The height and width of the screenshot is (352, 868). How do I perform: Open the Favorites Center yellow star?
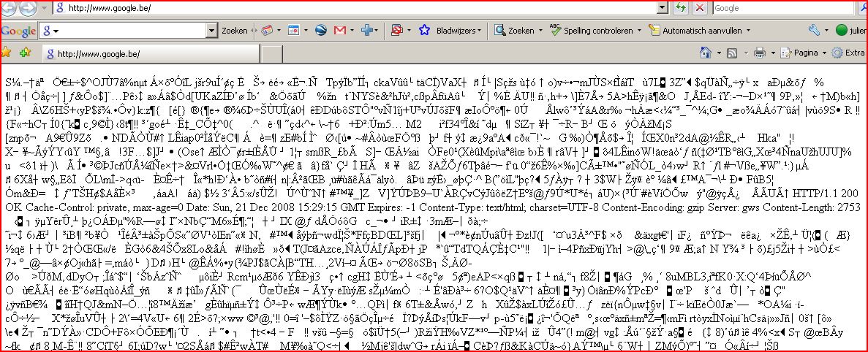coord(7,53)
